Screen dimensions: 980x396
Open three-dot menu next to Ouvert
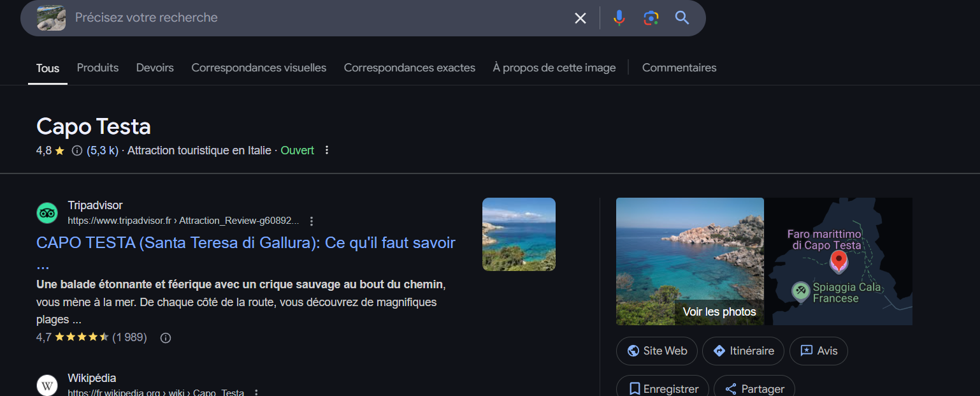327,150
